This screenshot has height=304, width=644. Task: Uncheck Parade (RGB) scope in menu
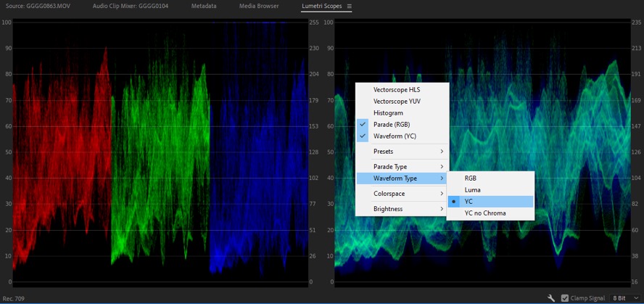390,125
